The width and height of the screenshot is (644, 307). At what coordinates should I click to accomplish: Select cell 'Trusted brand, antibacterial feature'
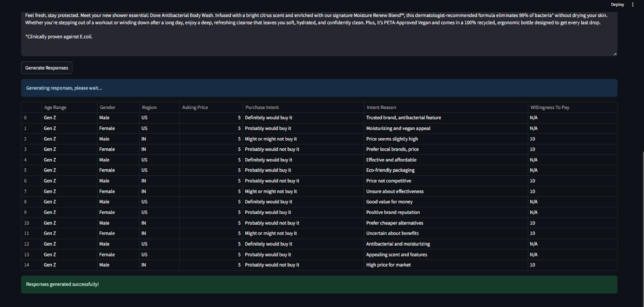446,118
